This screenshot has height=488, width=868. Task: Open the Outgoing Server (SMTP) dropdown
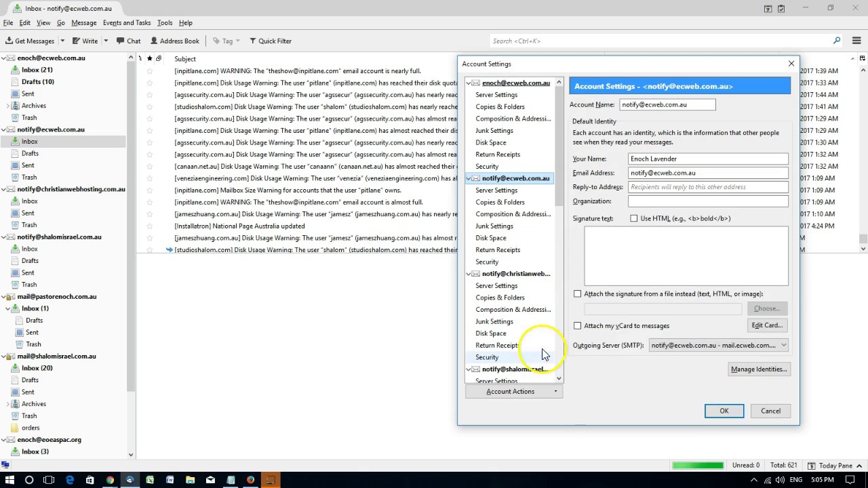718,345
